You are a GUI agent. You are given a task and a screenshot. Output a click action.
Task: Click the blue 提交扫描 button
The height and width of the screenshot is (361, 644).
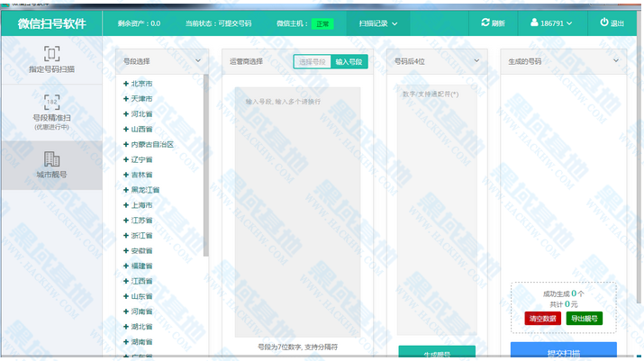tap(564, 350)
